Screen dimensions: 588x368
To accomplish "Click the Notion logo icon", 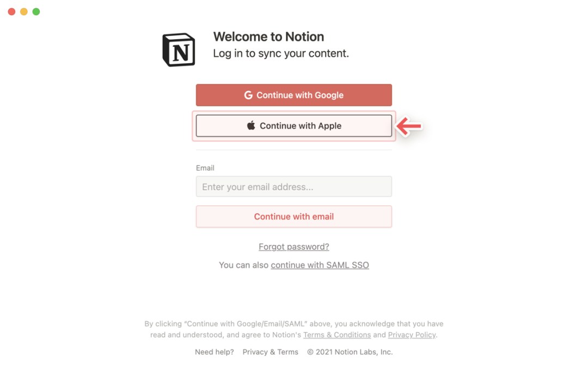I will click(x=178, y=49).
